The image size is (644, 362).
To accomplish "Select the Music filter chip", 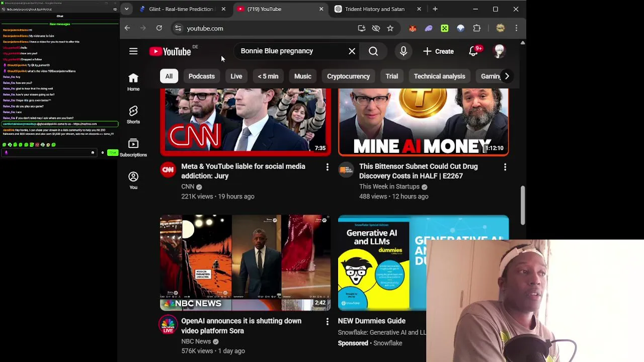I will tap(303, 76).
